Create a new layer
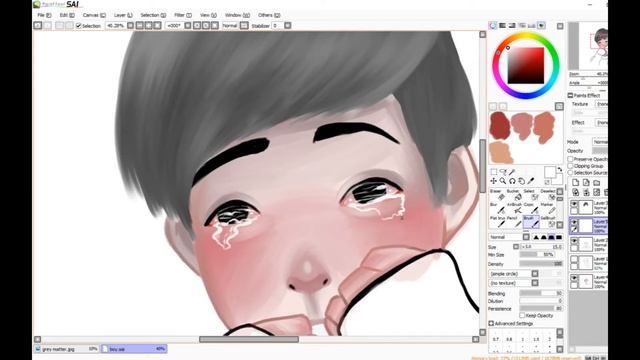The width and height of the screenshot is (640, 360). [576, 182]
